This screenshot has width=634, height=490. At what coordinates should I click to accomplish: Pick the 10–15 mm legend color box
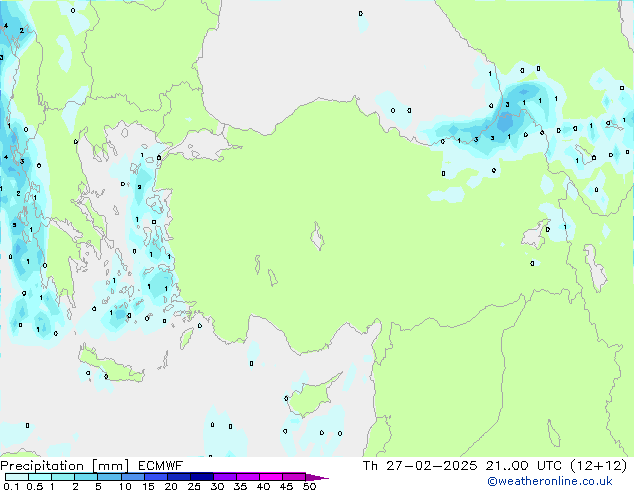point(133,477)
